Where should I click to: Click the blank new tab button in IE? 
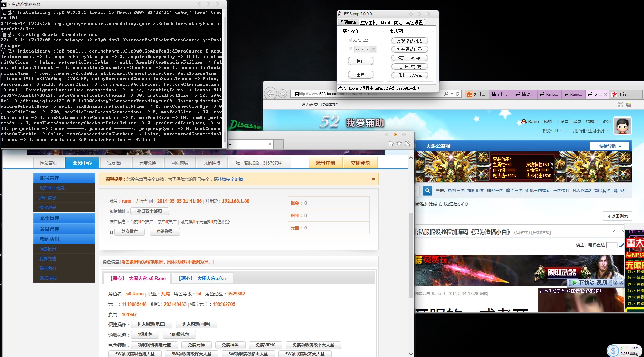[278, 144]
